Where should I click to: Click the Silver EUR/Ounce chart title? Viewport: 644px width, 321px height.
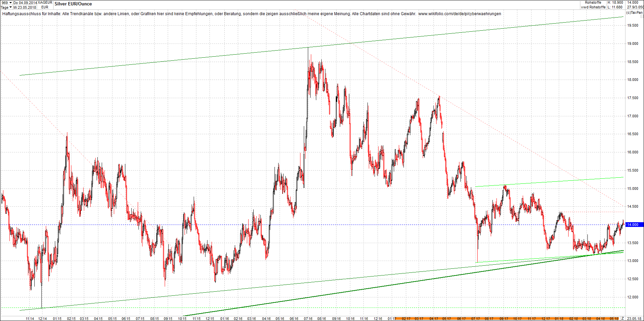(x=73, y=4)
